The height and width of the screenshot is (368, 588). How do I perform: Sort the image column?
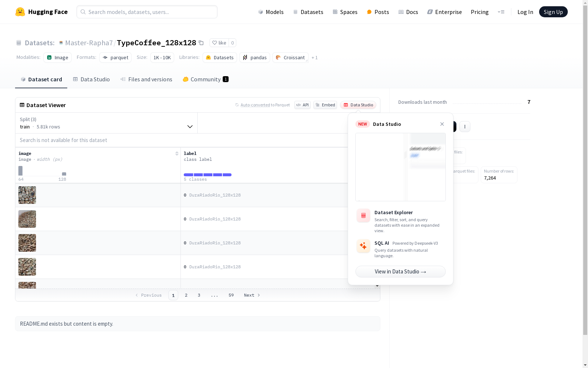coord(177,153)
